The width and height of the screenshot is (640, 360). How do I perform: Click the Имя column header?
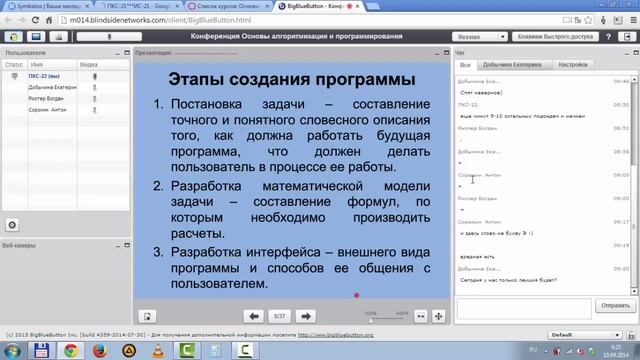[52, 64]
